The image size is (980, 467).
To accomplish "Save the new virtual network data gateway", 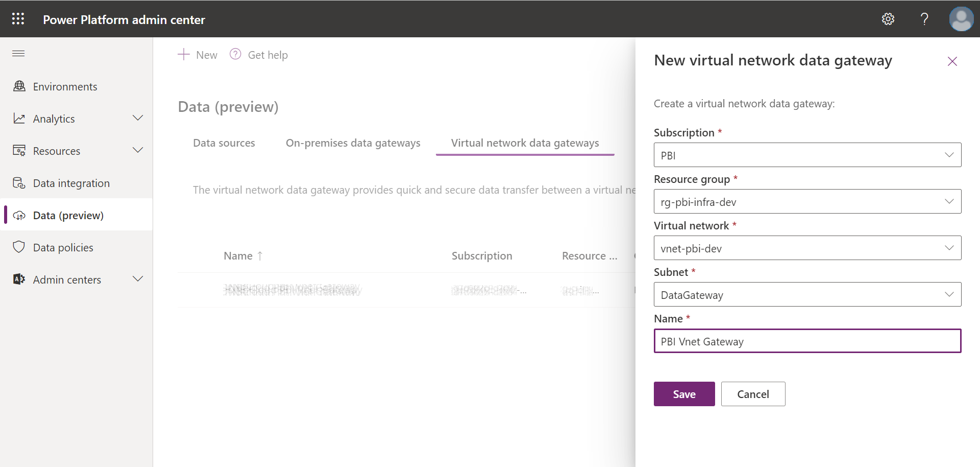I will click(x=684, y=393).
